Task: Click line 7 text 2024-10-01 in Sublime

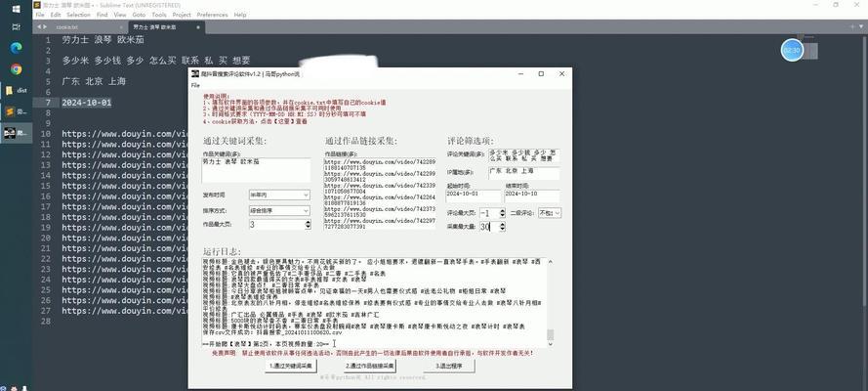Action: (x=86, y=103)
